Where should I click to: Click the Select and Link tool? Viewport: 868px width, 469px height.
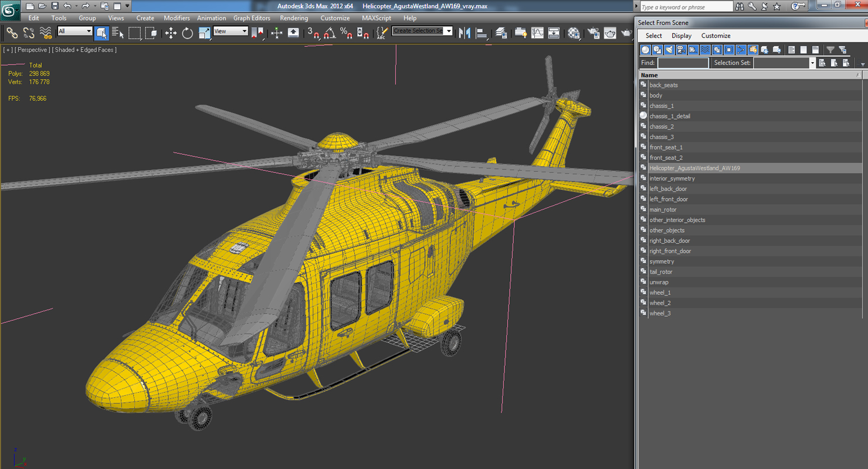[12, 33]
